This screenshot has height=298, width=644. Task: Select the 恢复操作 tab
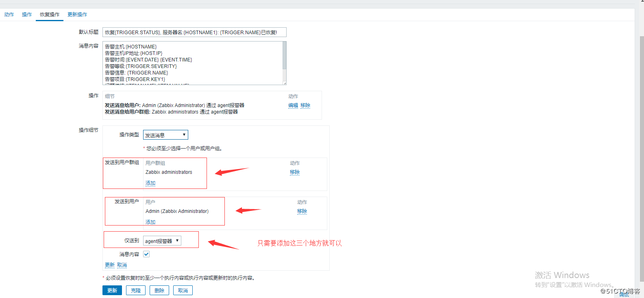50,15
